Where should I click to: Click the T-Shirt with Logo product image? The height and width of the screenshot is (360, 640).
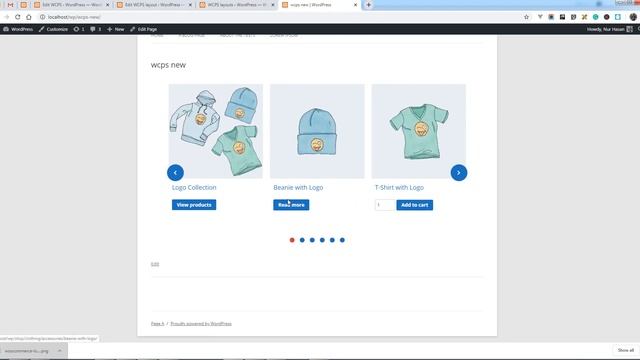[418, 131]
